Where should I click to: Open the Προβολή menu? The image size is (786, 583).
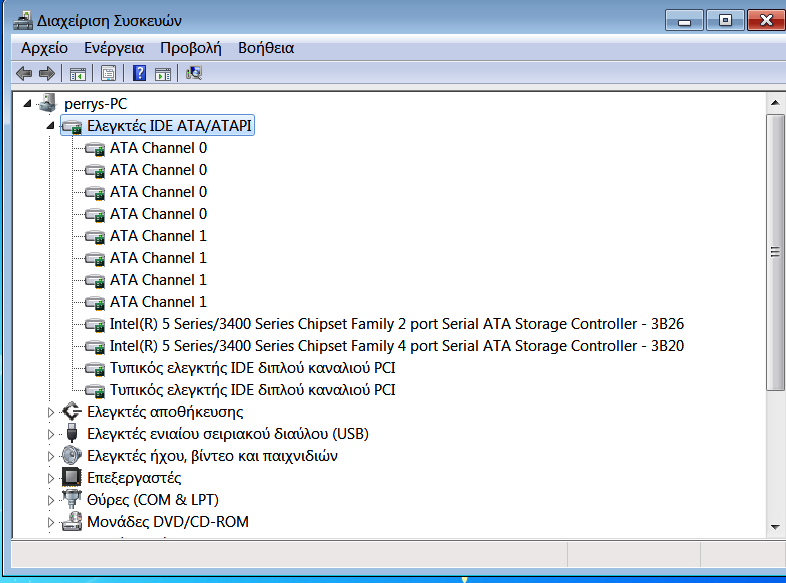tap(190, 48)
